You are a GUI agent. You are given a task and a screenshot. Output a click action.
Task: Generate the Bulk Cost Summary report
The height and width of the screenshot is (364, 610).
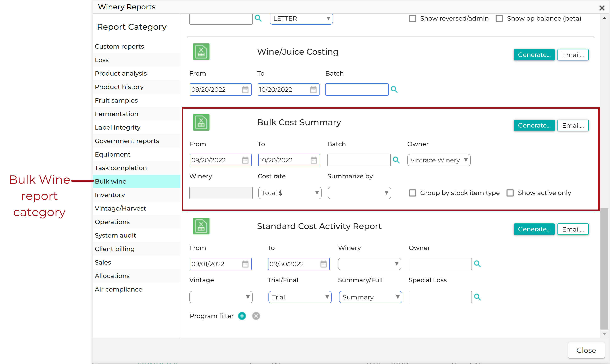click(x=534, y=125)
